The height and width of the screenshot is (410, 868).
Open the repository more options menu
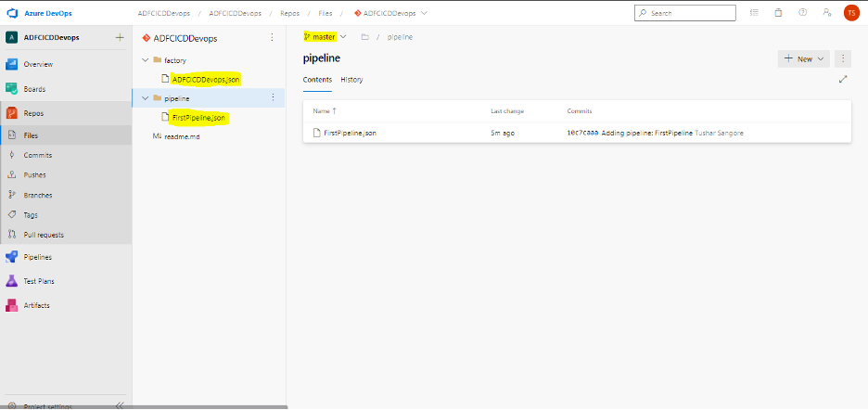click(x=272, y=38)
